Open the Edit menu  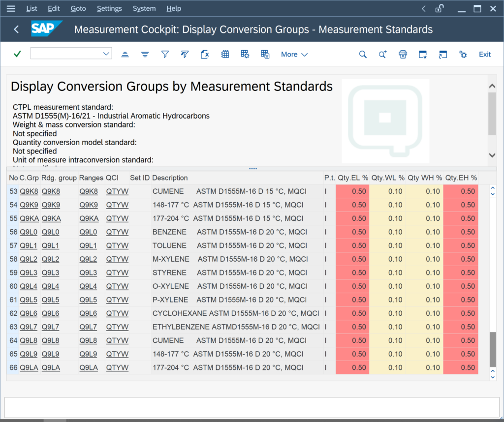click(54, 9)
